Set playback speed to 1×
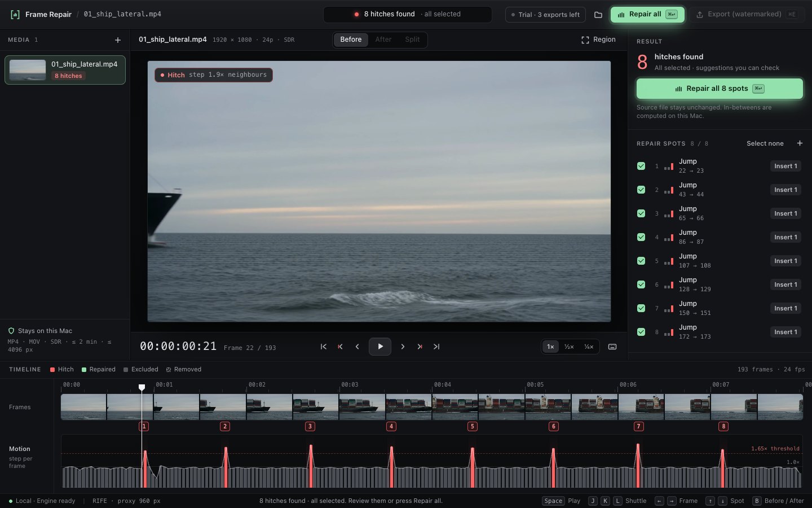This screenshot has width=812, height=508. [x=550, y=347]
